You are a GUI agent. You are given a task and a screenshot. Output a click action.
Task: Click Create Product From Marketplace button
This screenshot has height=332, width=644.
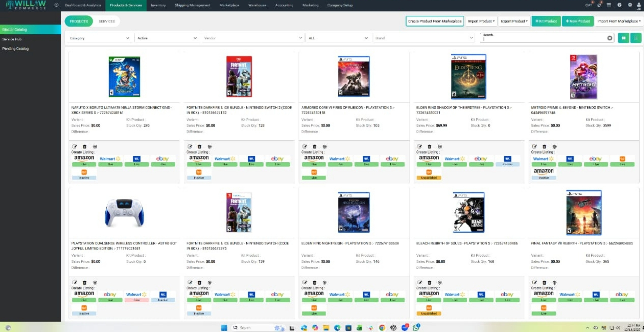click(x=435, y=21)
